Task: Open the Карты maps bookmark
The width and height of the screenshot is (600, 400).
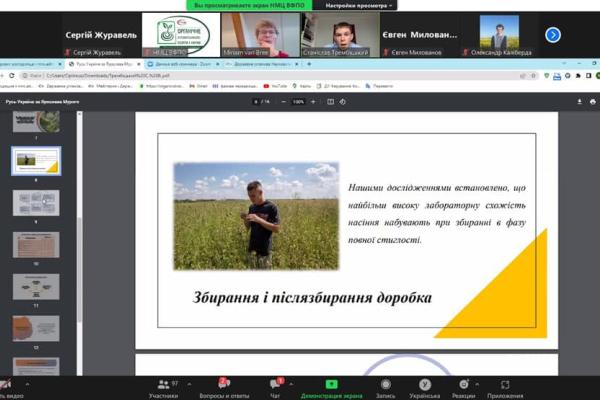Action: tap(302, 86)
